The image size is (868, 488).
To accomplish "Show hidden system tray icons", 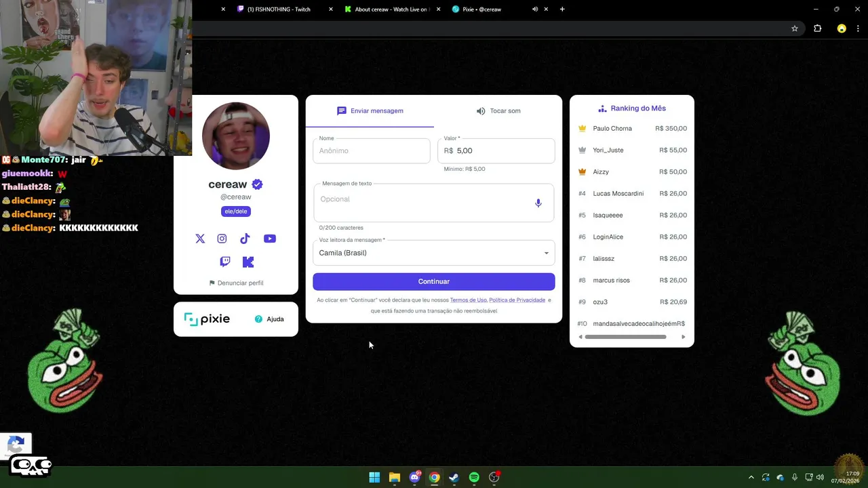I will click(751, 477).
